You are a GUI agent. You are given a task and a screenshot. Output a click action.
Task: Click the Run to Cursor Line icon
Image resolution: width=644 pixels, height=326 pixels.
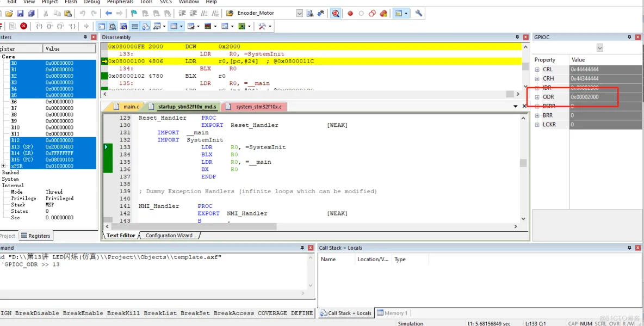[71, 26]
